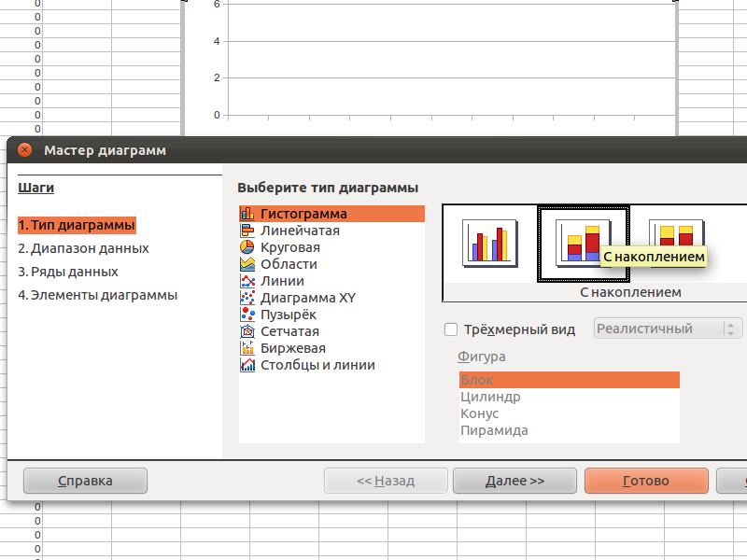
Task: Choose the Линейчатая bar chart icon
Action: tap(248, 231)
